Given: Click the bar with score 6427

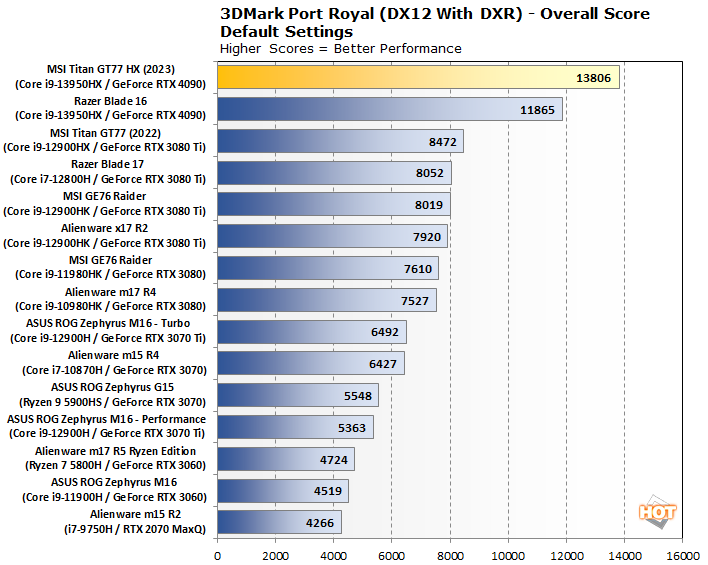Looking at the screenshot, I should point(311,364).
